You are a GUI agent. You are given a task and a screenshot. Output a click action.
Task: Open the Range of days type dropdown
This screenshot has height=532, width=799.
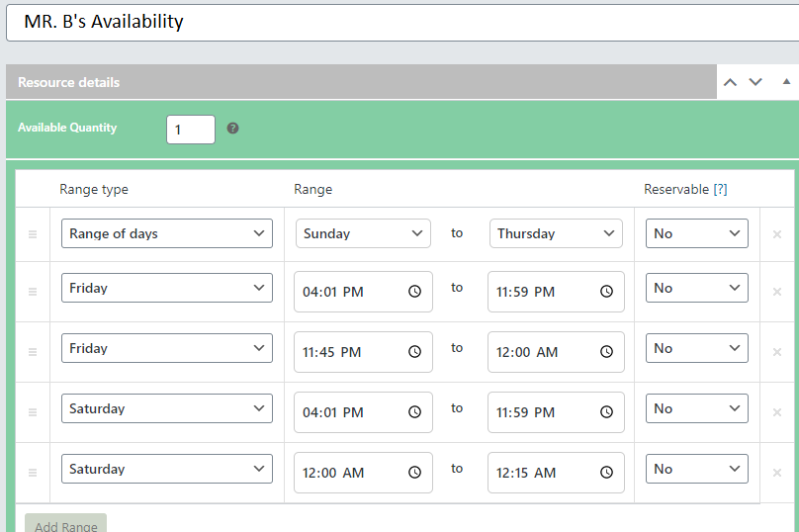(x=166, y=233)
